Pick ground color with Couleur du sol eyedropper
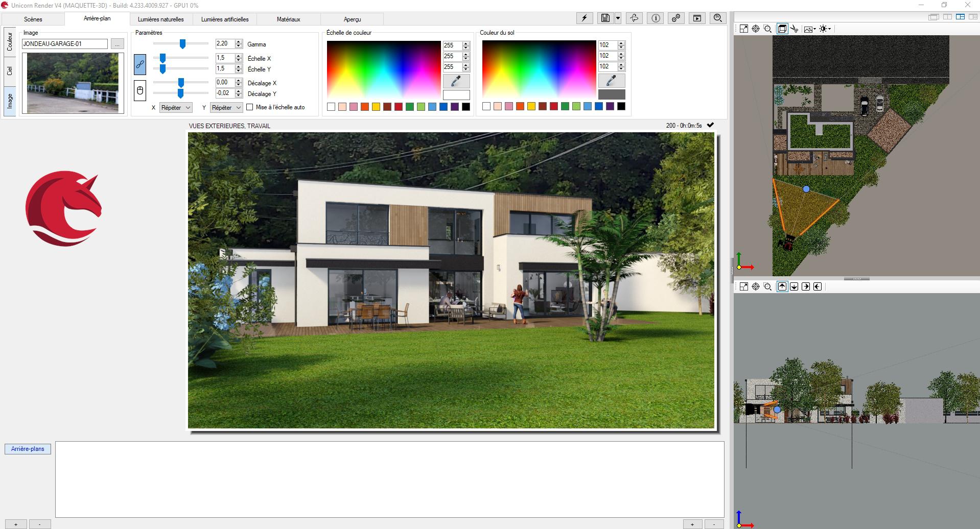This screenshot has height=529, width=980. 611,80
